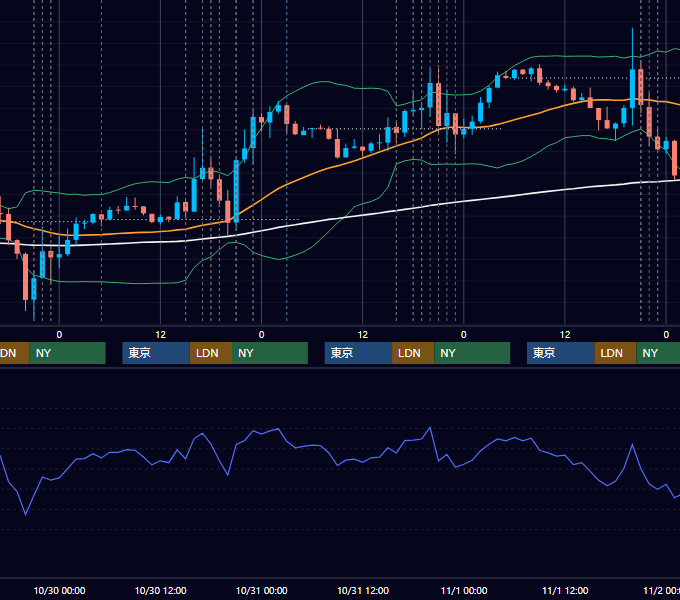The width and height of the screenshot is (680, 600).
Task: Click hour label 0 above 10/31 00:00
Action: pos(262,335)
